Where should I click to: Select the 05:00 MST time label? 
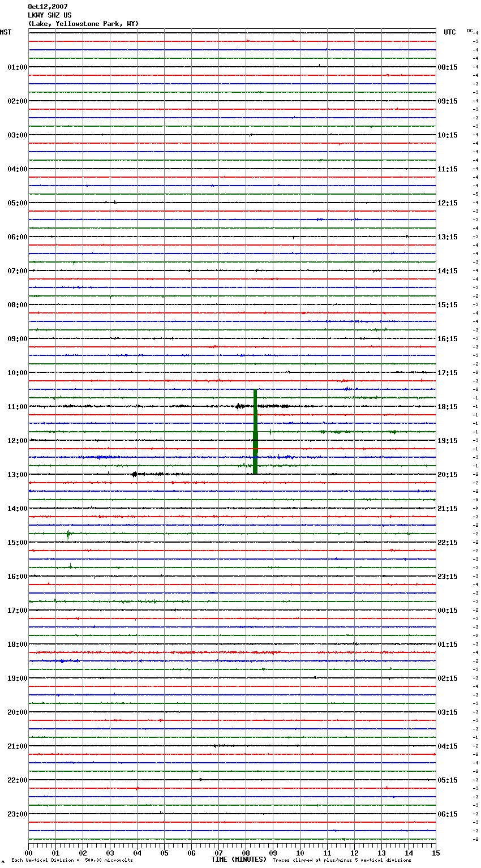(x=18, y=203)
